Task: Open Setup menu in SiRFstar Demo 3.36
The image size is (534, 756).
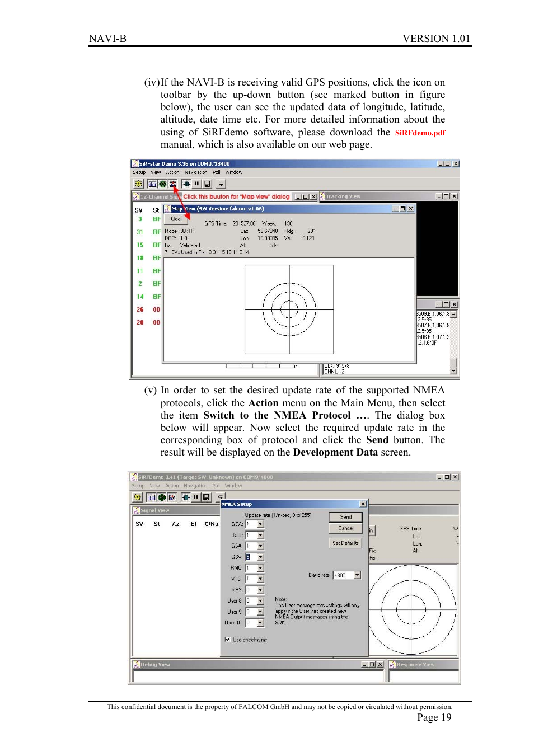Action: (x=139, y=172)
